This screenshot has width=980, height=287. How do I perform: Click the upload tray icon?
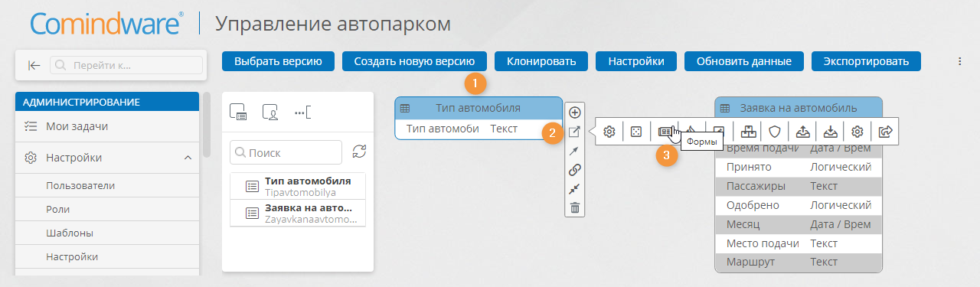click(802, 132)
